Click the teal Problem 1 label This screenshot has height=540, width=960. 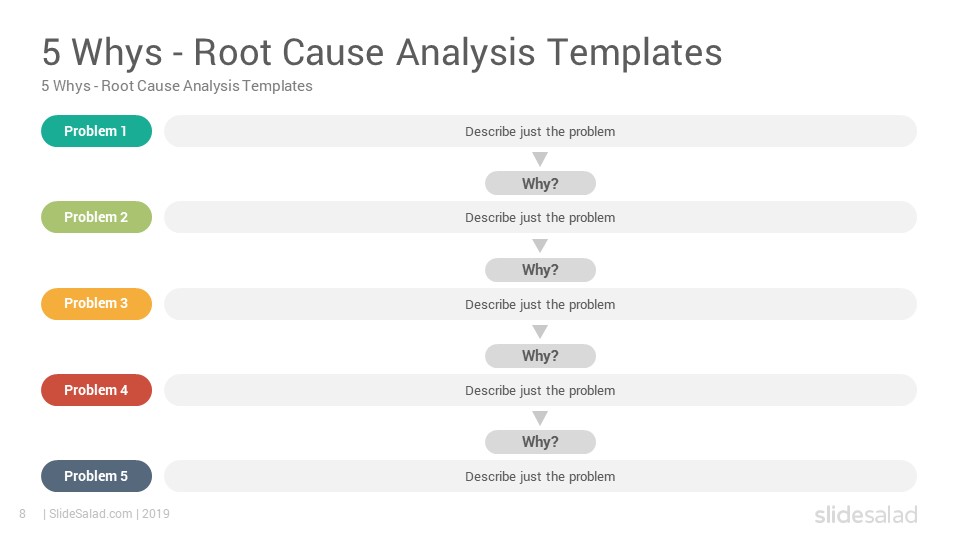point(96,131)
